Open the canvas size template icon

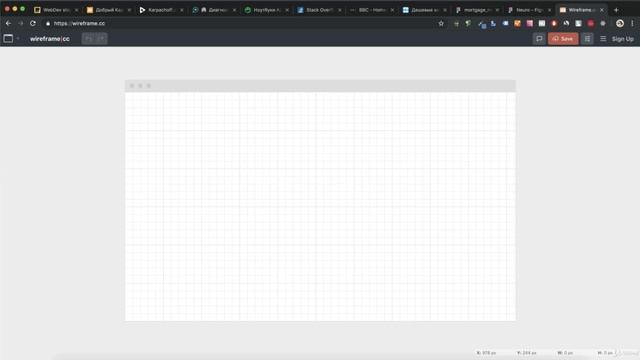click(x=8, y=38)
